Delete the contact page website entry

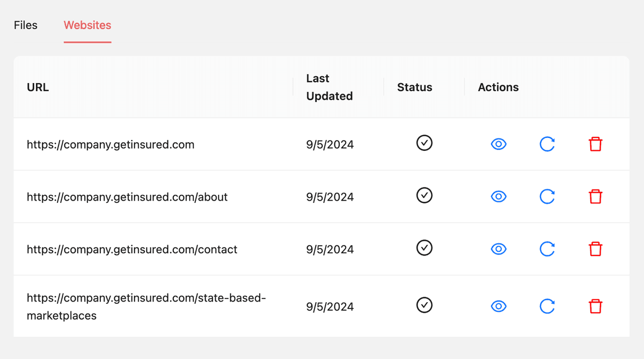coord(595,249)
